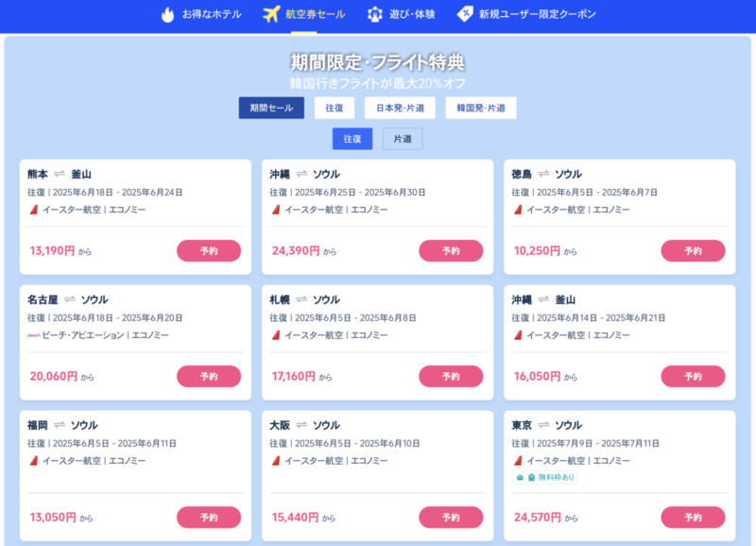756x546 pixels.
Task: Click the baggage icon in 東京 flight card
Action: (x=531, y=478)
